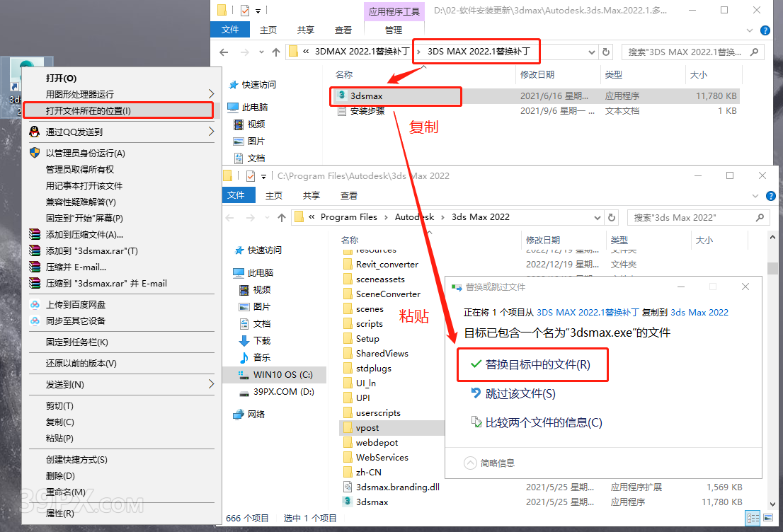The width and height of the screenshot is (783, 532).
Task: Click '3ds Max 2022' destination link in dialog
Action: [x=699, y=313]
